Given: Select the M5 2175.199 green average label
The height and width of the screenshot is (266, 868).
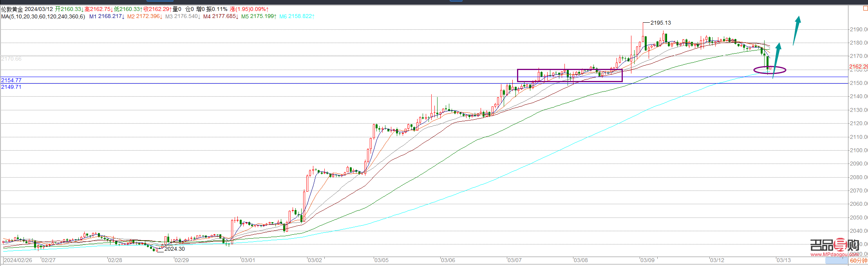Looking at the screenshot, I should [259, 16].
